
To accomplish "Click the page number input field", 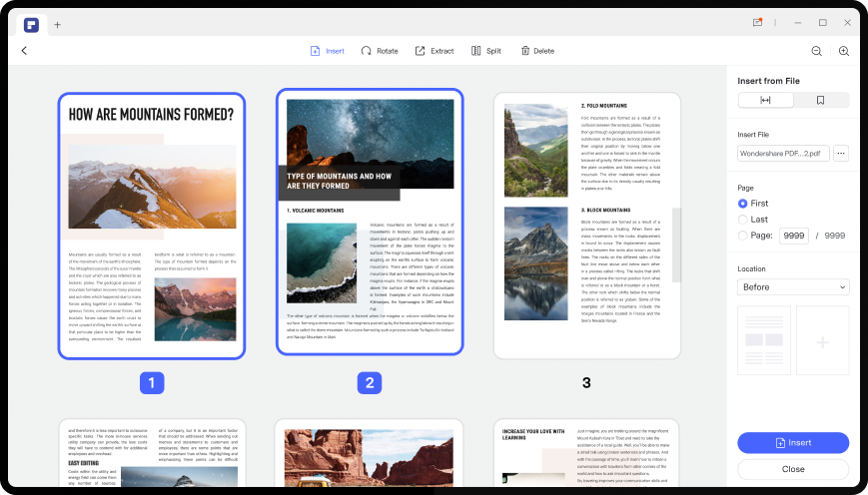I will pyautogui.click(x=794, y=236).
